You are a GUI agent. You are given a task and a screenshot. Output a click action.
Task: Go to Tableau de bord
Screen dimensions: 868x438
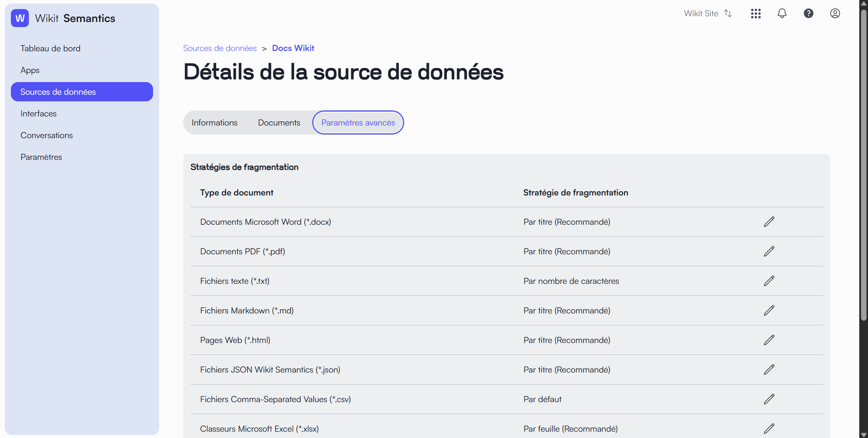[82, 48]
